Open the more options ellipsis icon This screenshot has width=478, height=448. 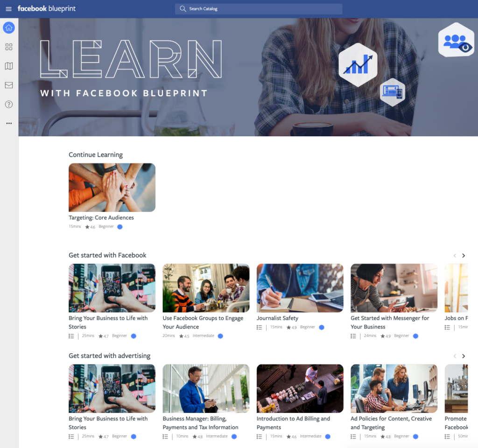tap(9, 123)
